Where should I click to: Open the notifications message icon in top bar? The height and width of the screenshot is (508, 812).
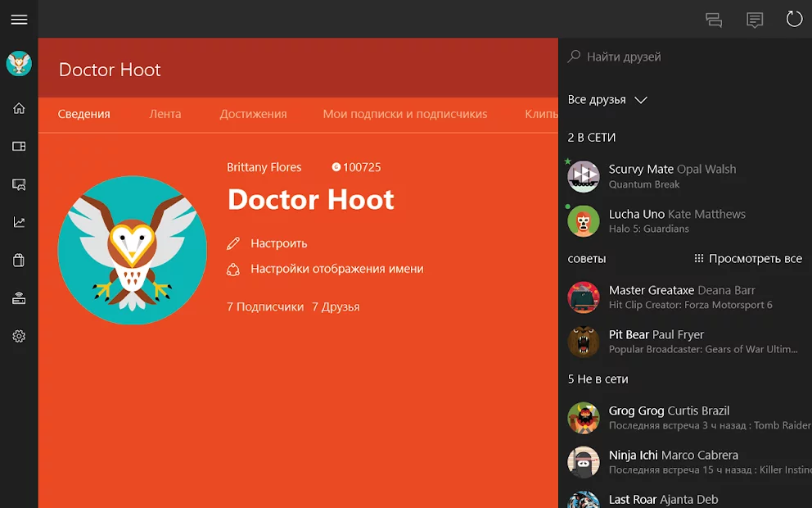[755, 20]
